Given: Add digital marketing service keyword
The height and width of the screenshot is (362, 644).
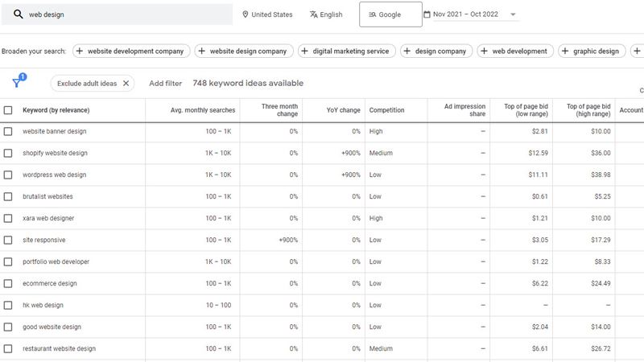Looking at the screenshot, I should (x=347, y=51).
